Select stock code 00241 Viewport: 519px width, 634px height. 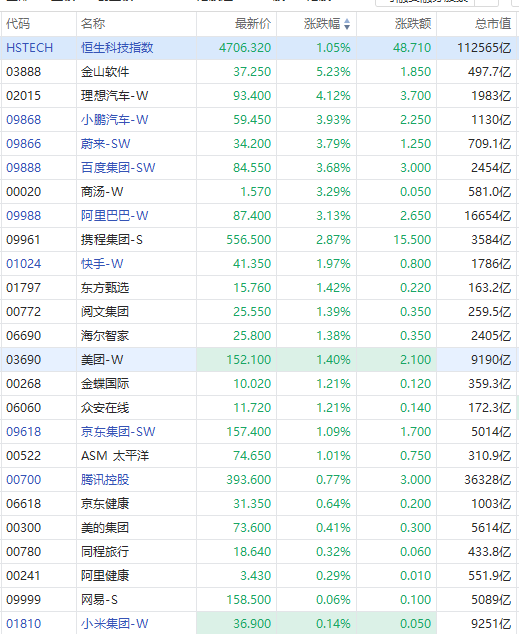pos(23,575)
